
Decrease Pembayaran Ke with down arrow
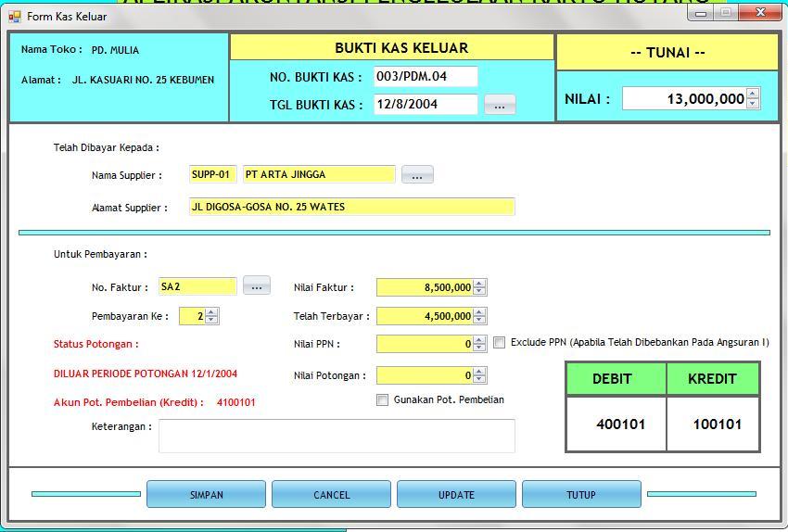[211, 320]
